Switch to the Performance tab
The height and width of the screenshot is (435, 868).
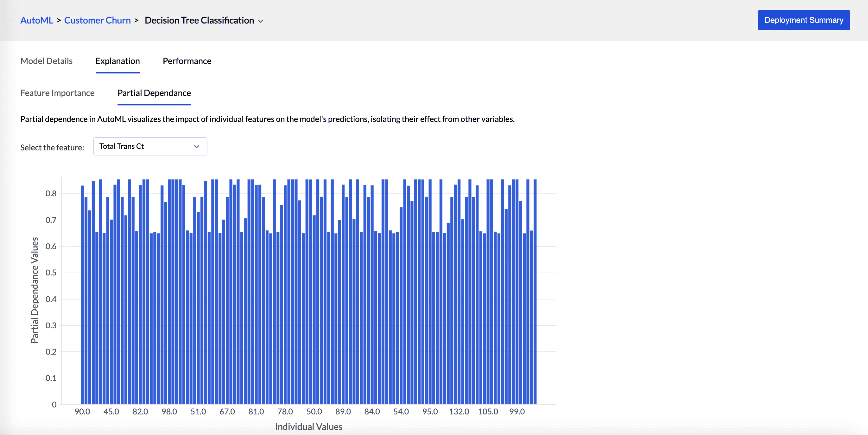[187, 61]
